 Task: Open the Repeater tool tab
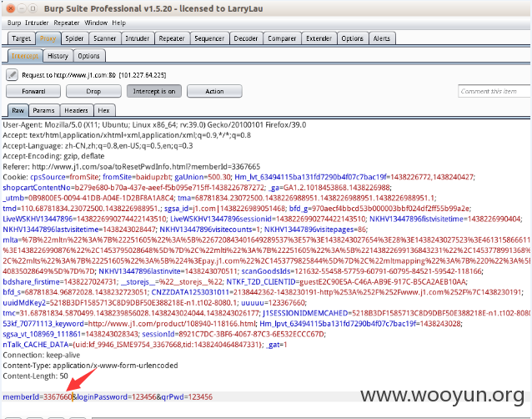tap(172, 38)
